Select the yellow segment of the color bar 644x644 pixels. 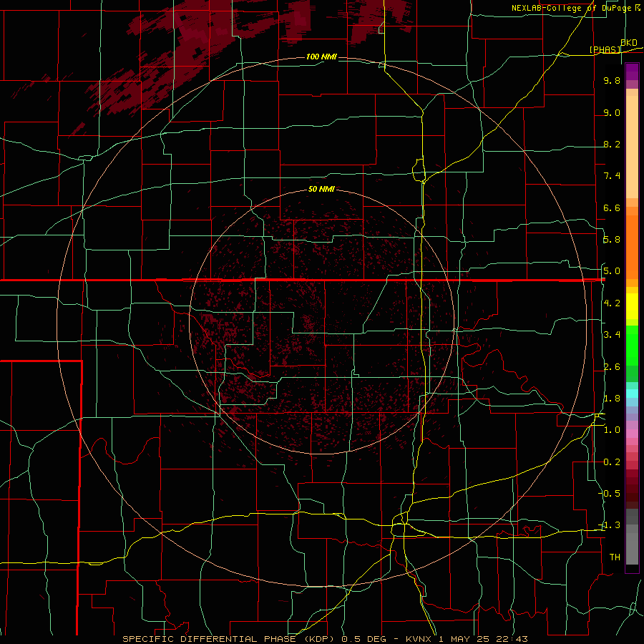(632, 306)
